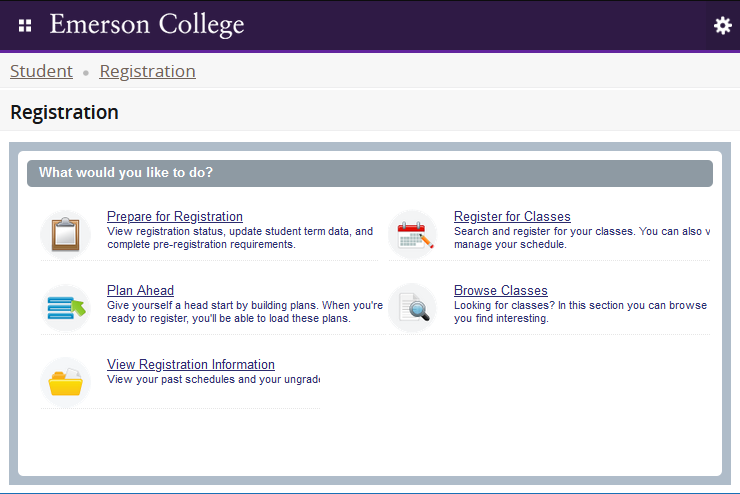Open the View Registration Information link

coord(191,364)
